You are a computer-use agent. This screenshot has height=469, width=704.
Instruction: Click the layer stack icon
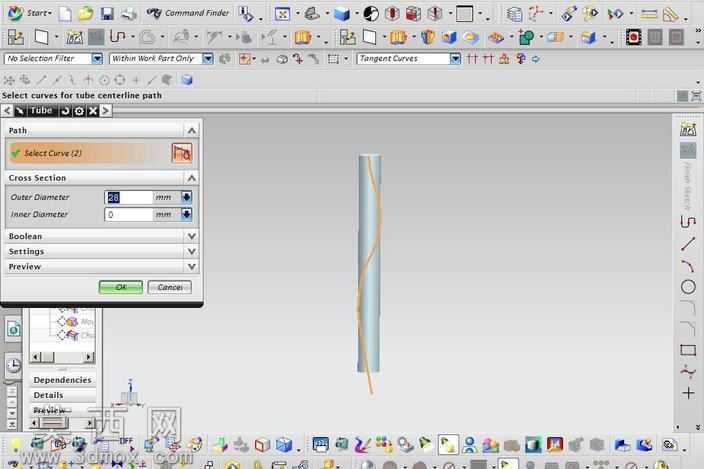coord(515,14)
